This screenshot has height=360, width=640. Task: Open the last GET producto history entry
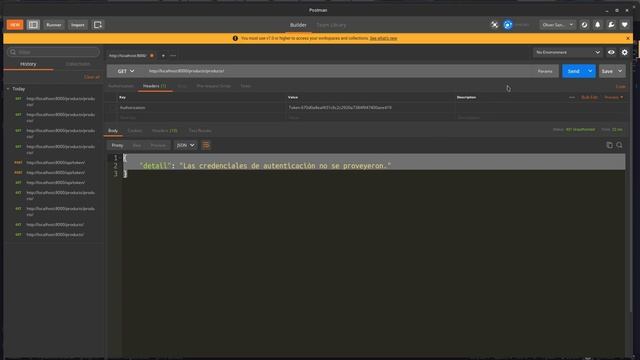56,235
